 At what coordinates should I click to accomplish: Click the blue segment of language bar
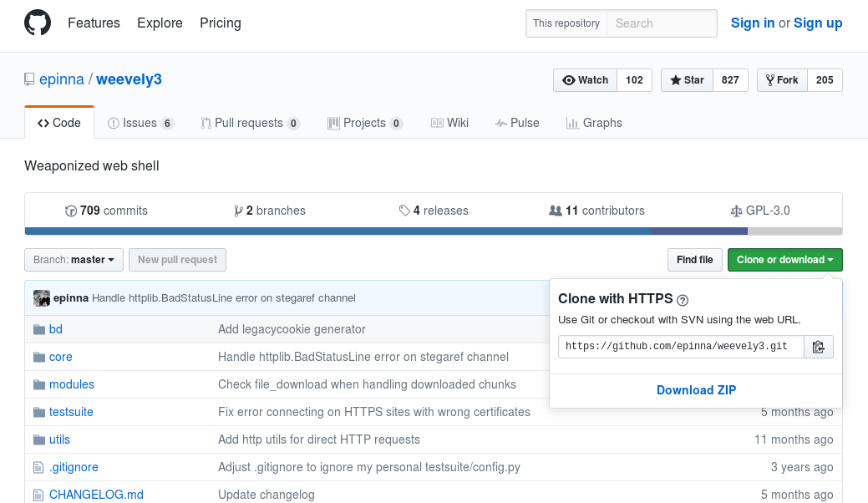point(338,231)
